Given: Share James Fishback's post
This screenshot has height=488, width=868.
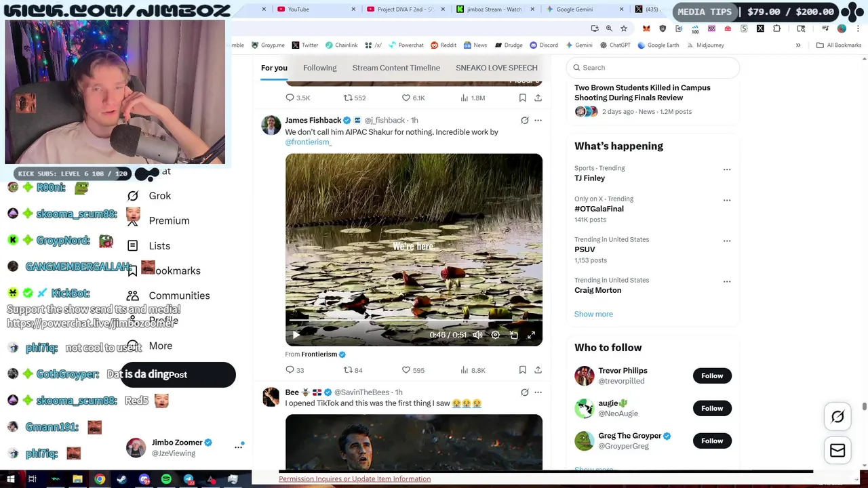Looking at the screenshot, I should click(x=538, y=370).
